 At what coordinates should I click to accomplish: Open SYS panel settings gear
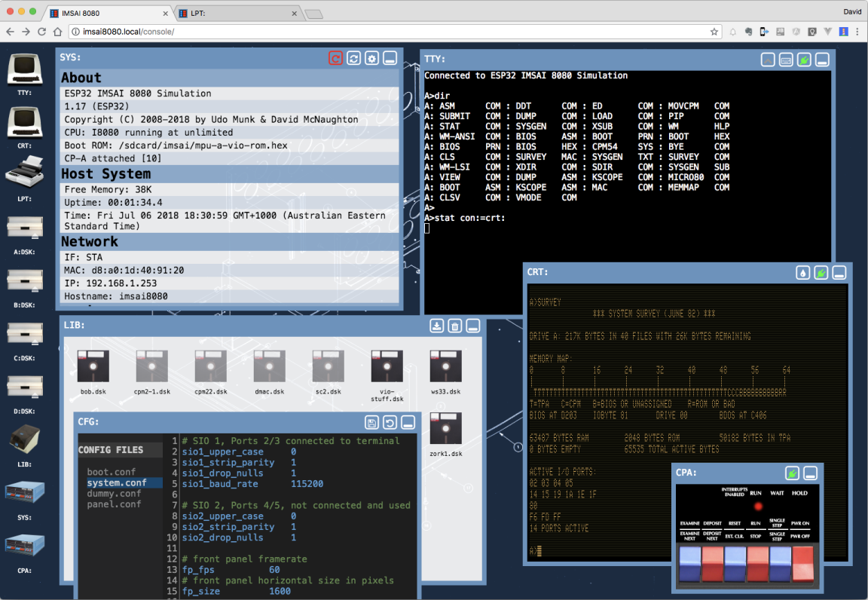click(x=371, y=58)
